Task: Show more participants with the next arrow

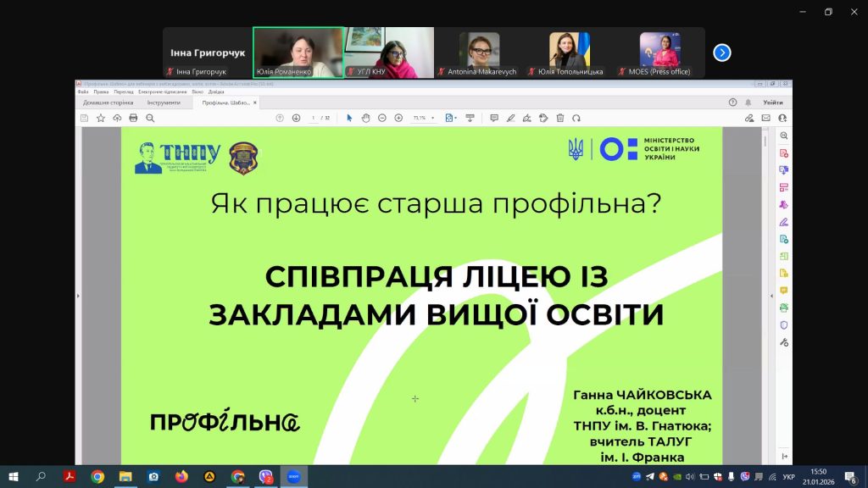Action: (x=722, y=53)
